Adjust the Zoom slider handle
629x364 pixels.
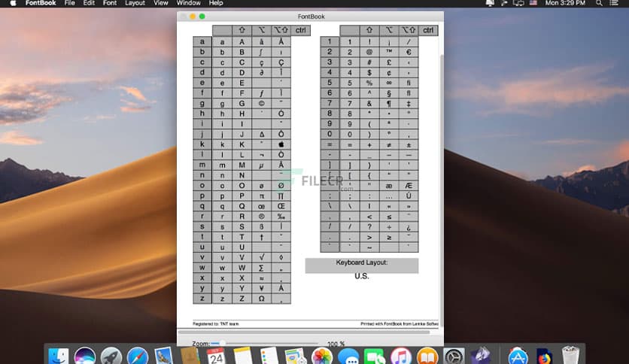point(221,344)
